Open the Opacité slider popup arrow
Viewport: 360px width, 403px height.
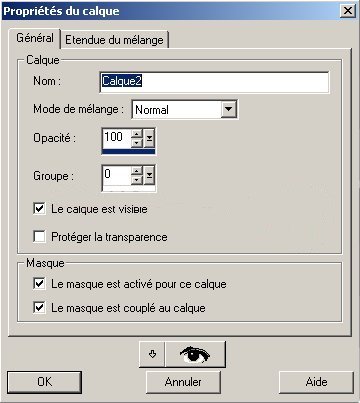click(149, 138)
